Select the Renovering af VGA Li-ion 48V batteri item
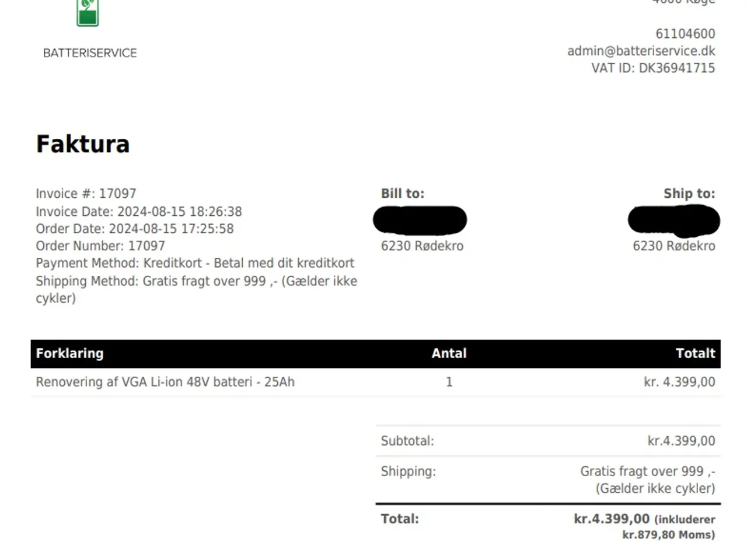 [165, 382]
